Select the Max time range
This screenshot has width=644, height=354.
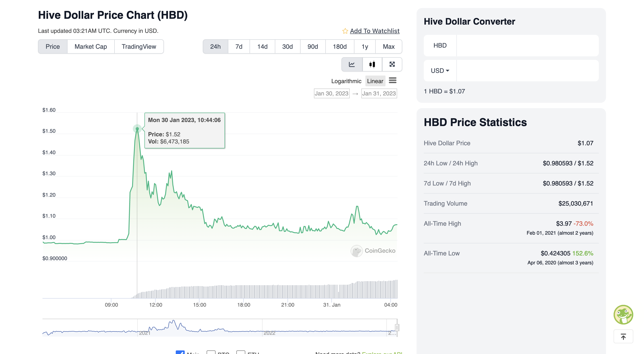pyautogui.click(x=388, y=47)
